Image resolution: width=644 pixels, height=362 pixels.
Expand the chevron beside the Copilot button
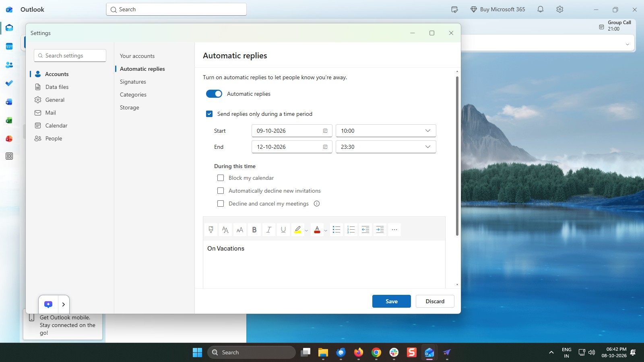(64, 304)
